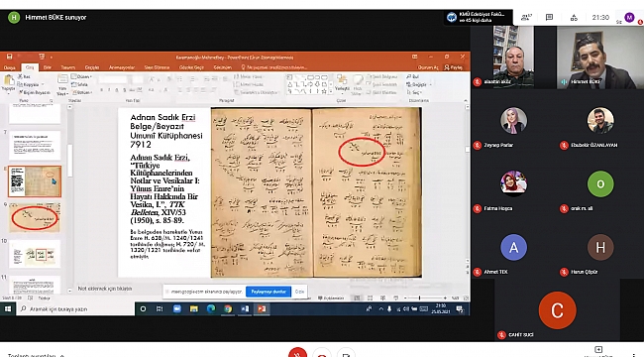Click the Microsoft Edge taskbar icon
The image size is (644, 357).
(211, 308)
